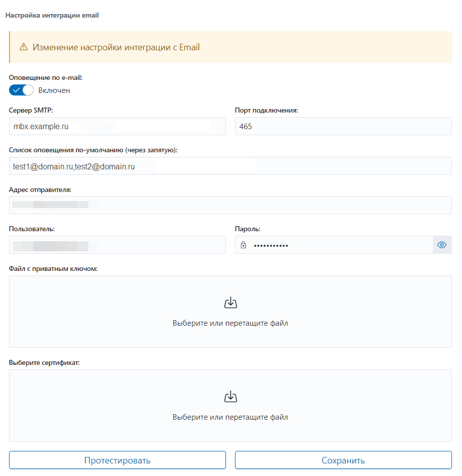Select the Порт подключения field with 465
The height and width of the screenshot is (476, 462).
343,126
